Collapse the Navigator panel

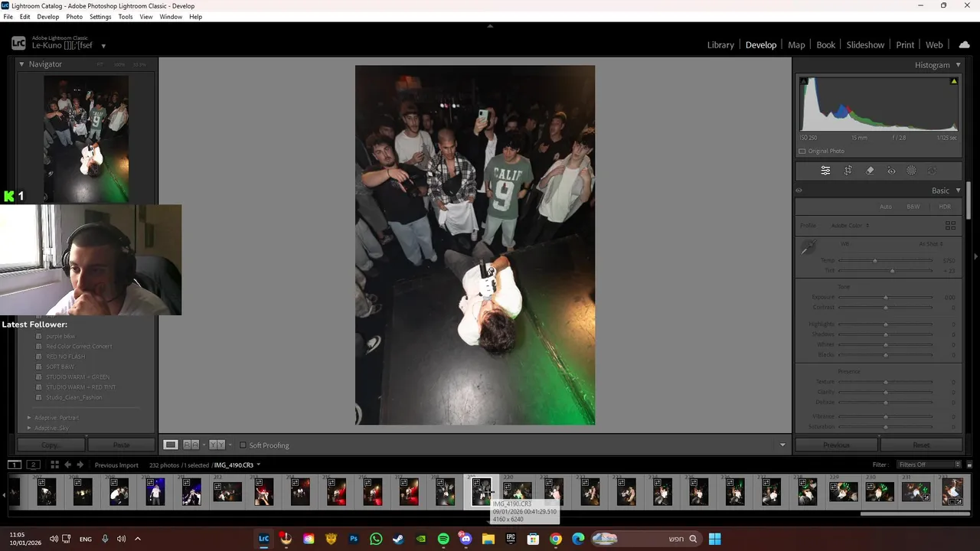[21, 64]
